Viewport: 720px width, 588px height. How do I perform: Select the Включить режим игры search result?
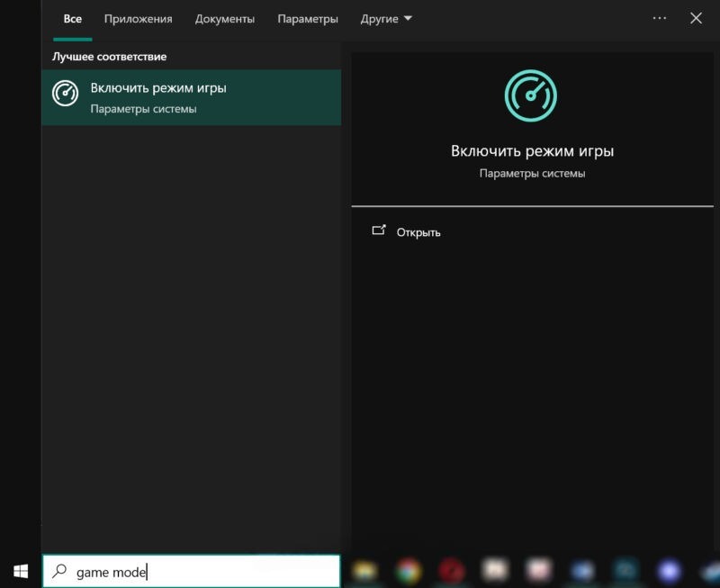coord(191,98)
